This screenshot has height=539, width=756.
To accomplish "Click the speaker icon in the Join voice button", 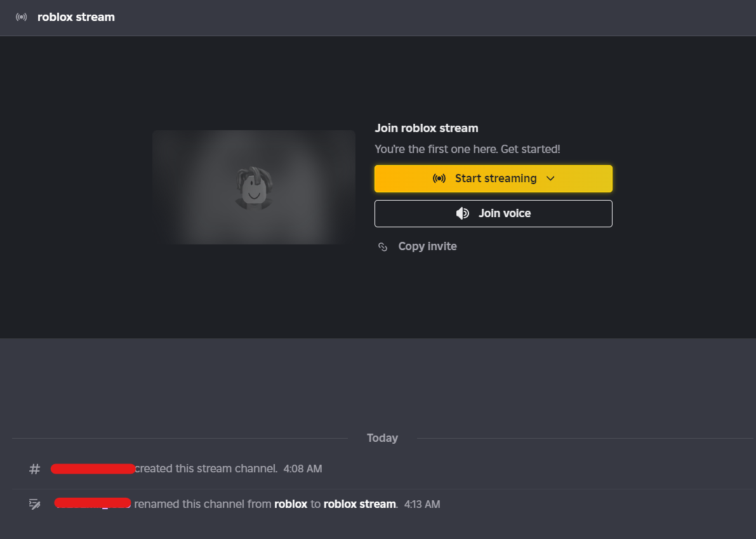I will [x=463, y=213].
